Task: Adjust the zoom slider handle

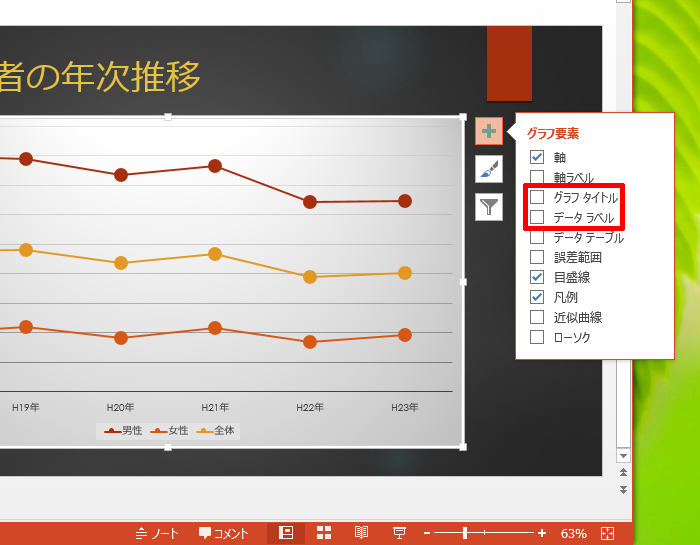Action: coord(465,533)
